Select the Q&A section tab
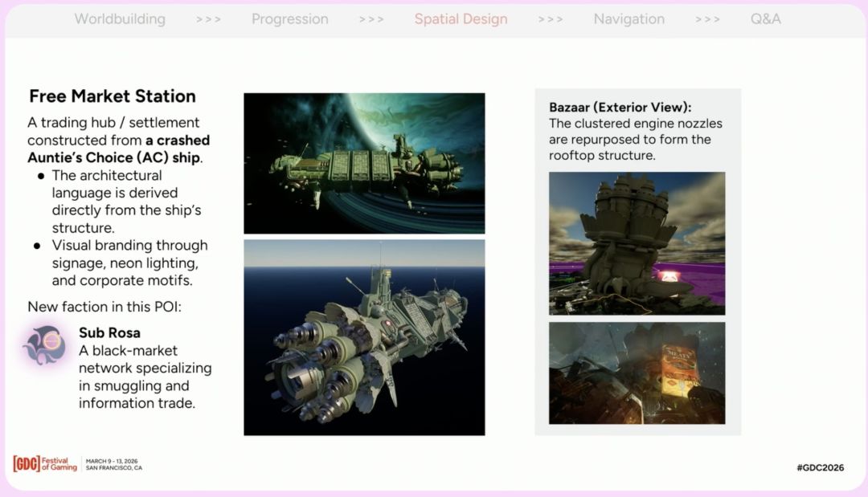The image size is (868, 497). click(766, 18)
